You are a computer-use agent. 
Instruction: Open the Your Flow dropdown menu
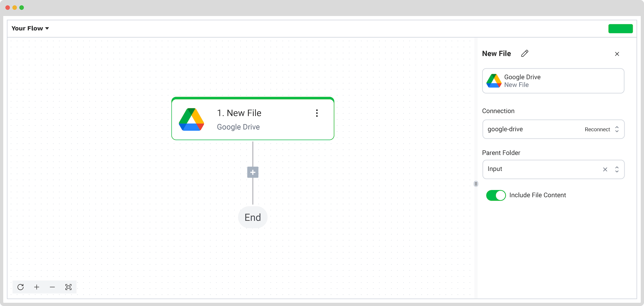(30, 28)
